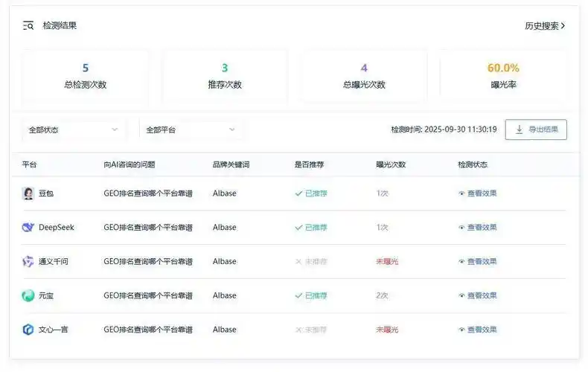
Task: Click the X icon in 通义千问 row
Action: click(298, 262)
